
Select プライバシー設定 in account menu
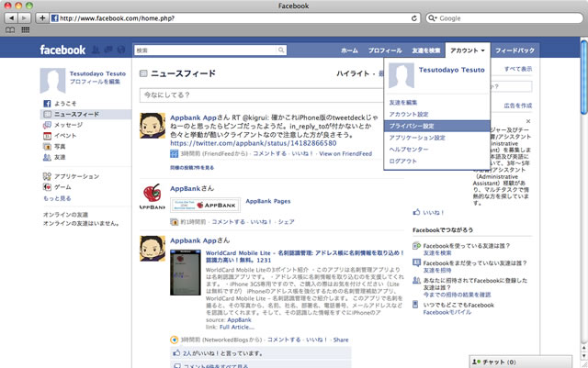coord(437,126)
